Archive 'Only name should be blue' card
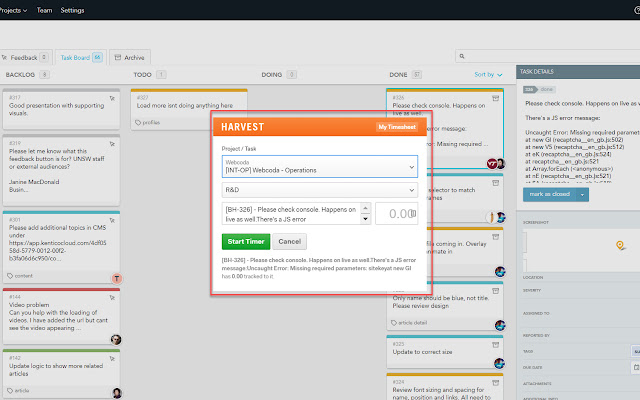This screenshot has width=640, height=400. point(496,291)
